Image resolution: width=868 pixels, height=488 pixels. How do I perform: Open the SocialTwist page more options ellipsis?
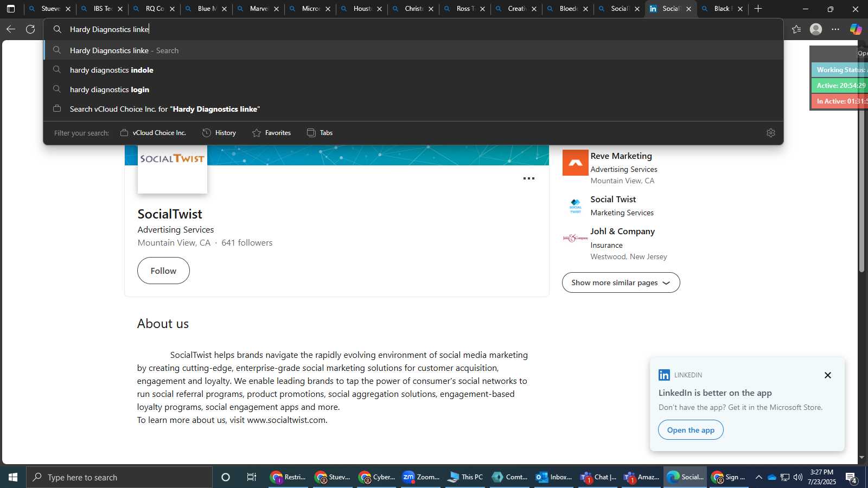tap(529, 178)
